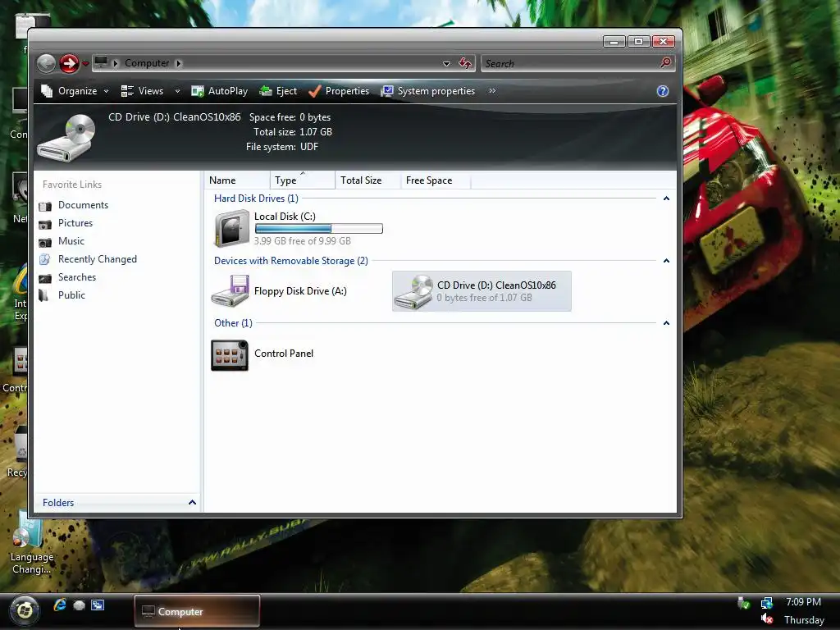Click the Other (1) group header
This screenshot has width=840, height=630.
pos(233,323)
